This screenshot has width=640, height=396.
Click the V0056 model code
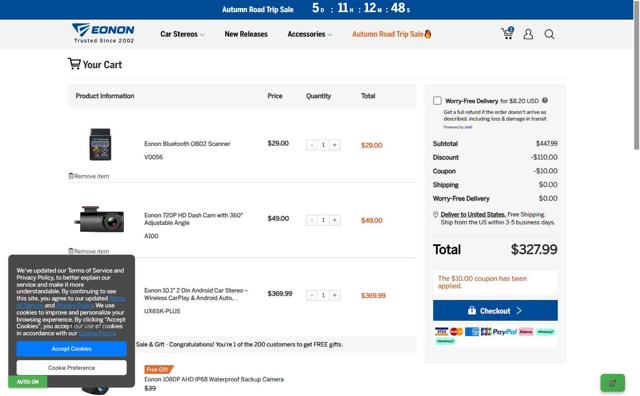(153, 157)
